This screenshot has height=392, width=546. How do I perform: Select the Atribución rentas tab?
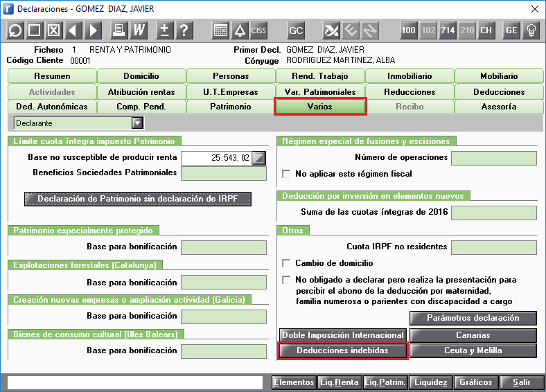coord(141,92)
